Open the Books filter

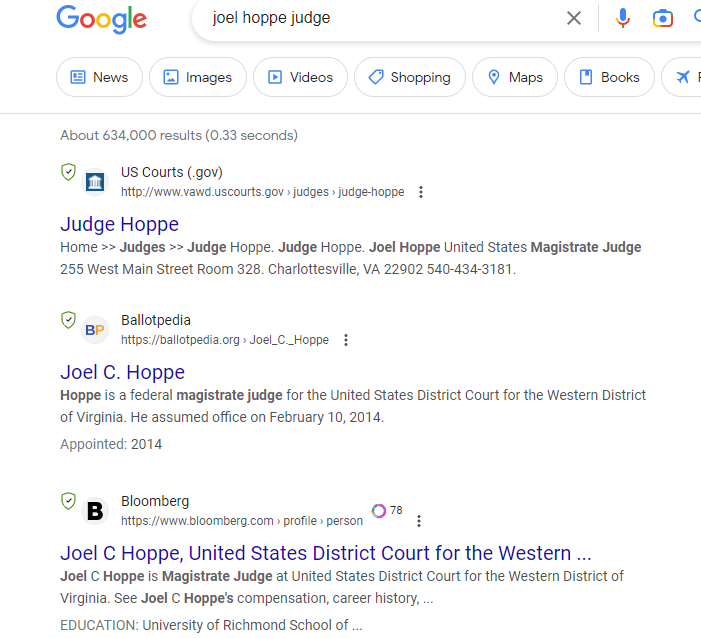coord(609,77)
